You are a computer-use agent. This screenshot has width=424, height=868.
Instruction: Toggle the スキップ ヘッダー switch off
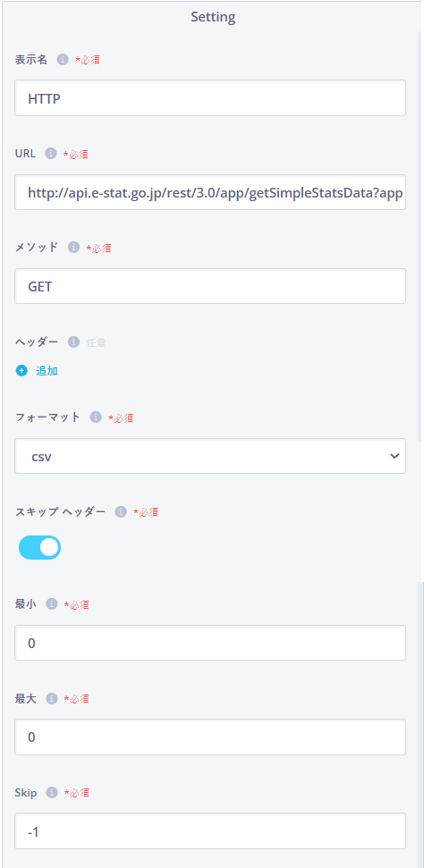coord(39,547)
